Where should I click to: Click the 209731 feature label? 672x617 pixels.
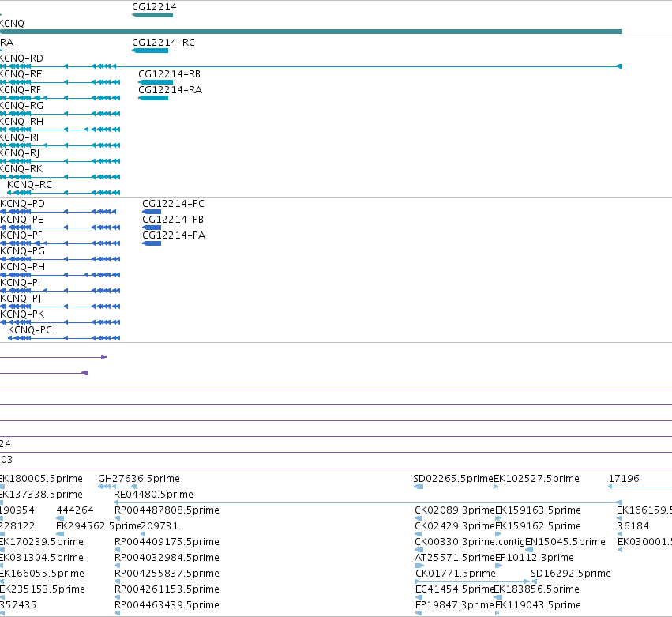click(160, 526)
